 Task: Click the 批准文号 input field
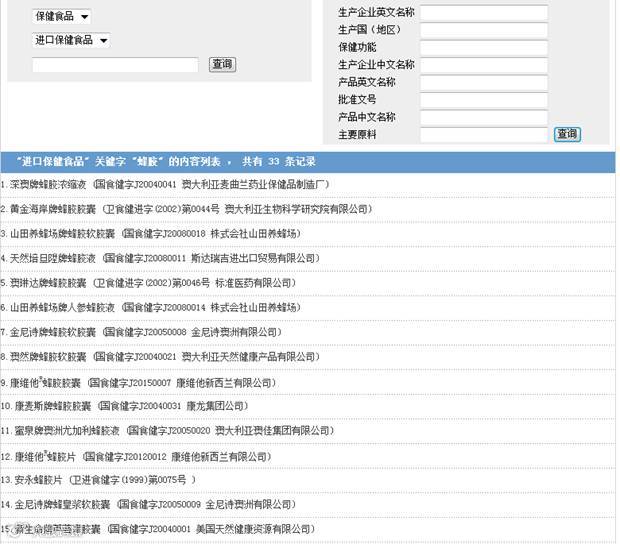(484, 100)
